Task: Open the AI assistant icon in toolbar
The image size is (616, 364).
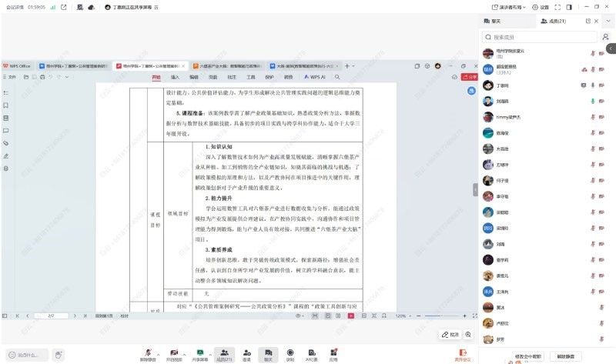Action: (x=311, y=352)
